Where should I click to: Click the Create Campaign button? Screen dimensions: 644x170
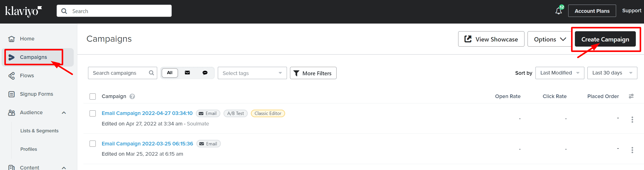click(x=605, y=39)
